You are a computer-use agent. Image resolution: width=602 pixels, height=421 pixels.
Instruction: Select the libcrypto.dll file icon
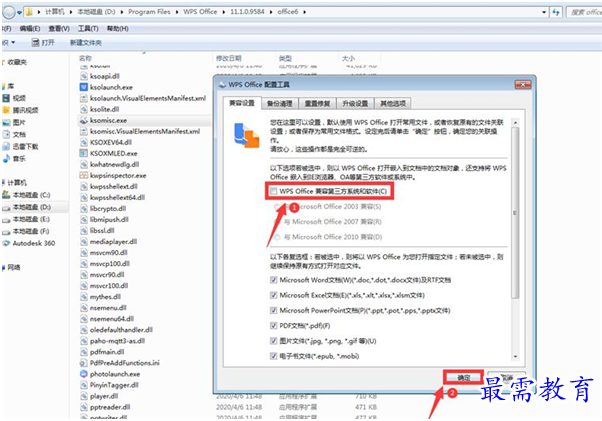[x=84, y=208]
